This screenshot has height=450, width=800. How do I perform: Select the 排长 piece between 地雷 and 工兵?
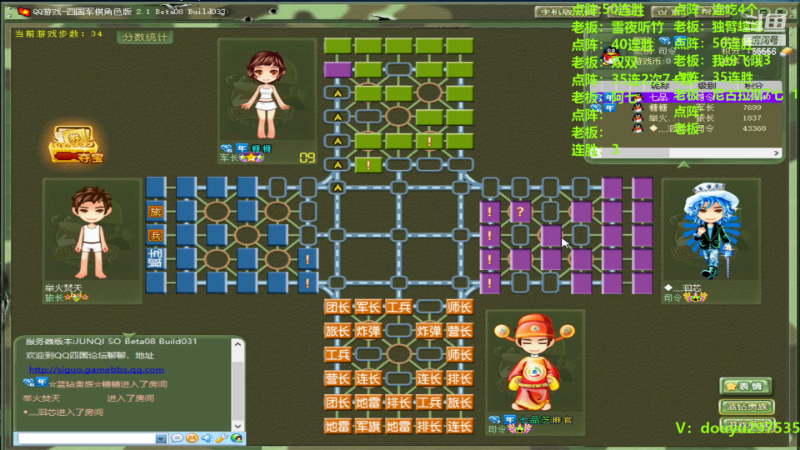click(x=398, y=402)
